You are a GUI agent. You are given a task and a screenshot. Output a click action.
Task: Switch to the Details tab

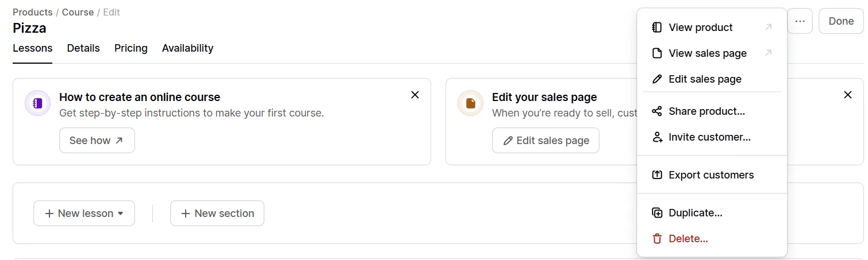tap(83, 48)
